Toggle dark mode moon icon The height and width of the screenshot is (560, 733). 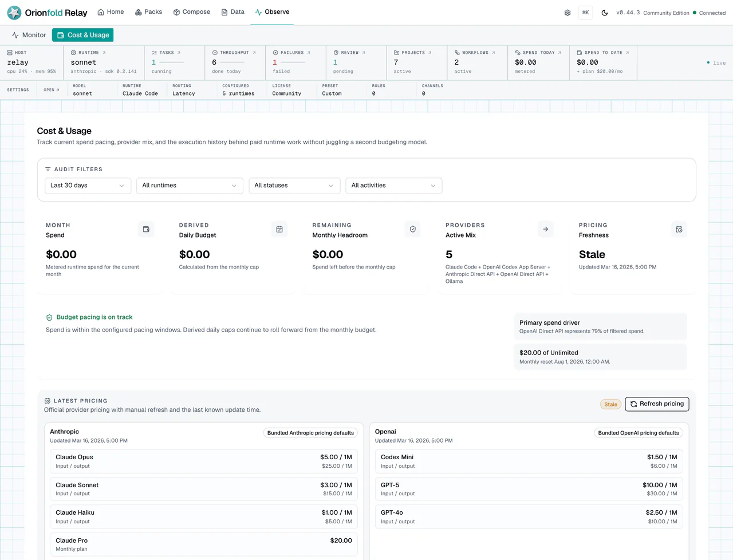point(605,13)
